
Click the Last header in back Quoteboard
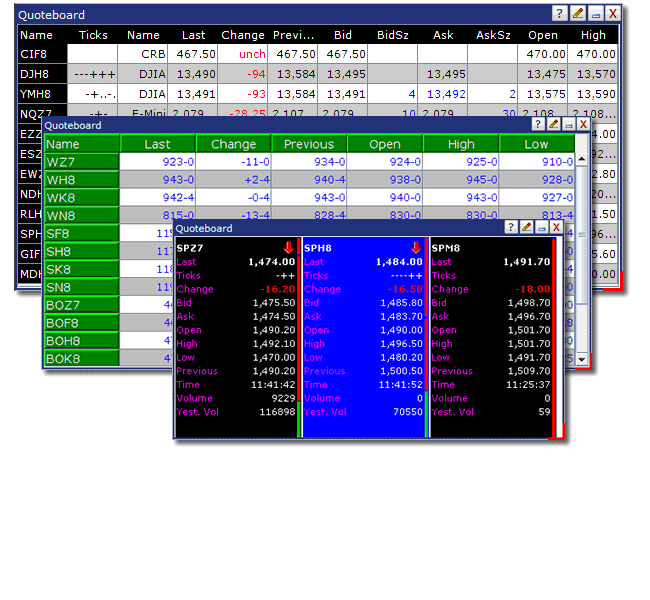point(193,35)
